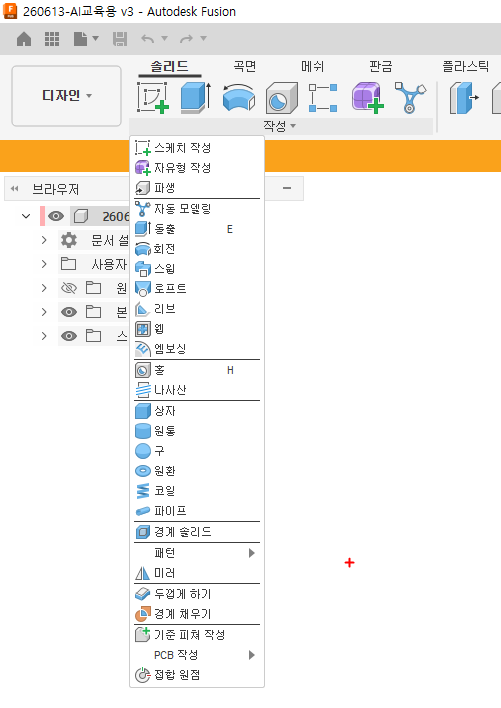Choose 두껍게 하기 menu entry

pos(197,594)
